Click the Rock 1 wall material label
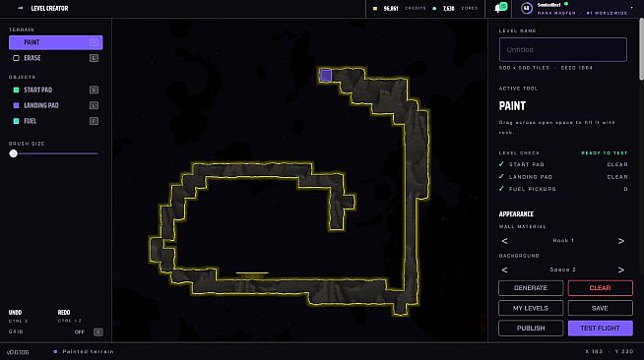This screenshot has width=644, height=360. click(563, 241)
